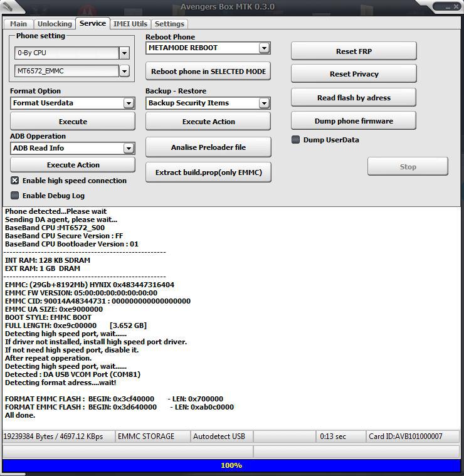
Task: Click the 'EXT RAM: 1 GB DRAM' line
Action: point(43,268)
